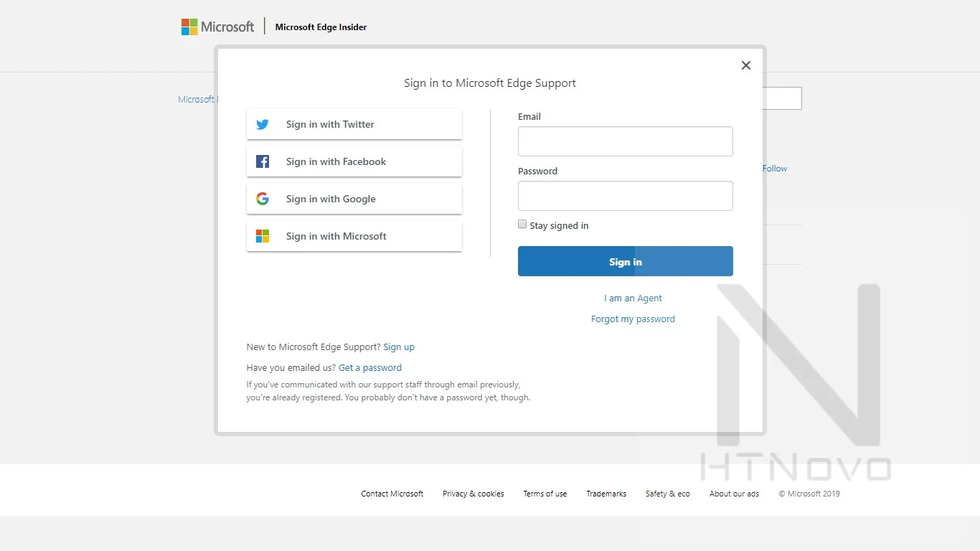Viewport: 980px width, 551px height.
Task: Close the sign-in dialog with X
Action: click(x=746, y=65)
